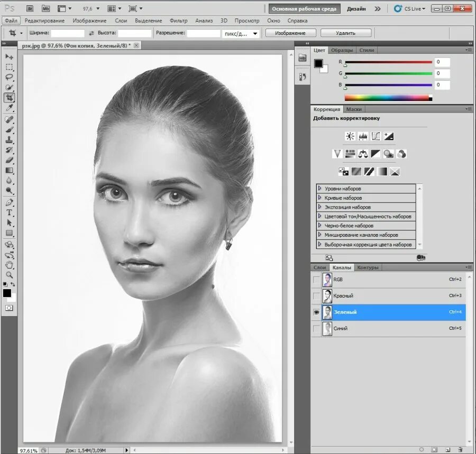Image resolution: width=476 pixels, height=454 pixels.
Task: Select the Eyedropper tool in the toolbar
Action: (x=10, y=108)
